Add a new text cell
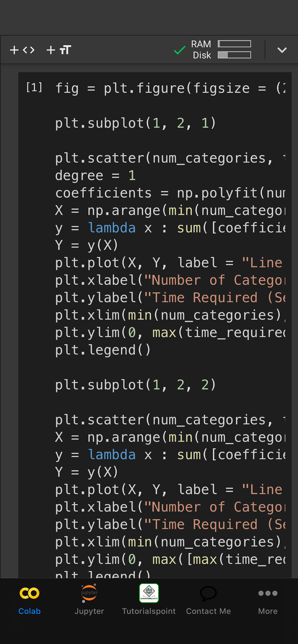This screenshot has height=644, width=298. click(x=59, y=50)
